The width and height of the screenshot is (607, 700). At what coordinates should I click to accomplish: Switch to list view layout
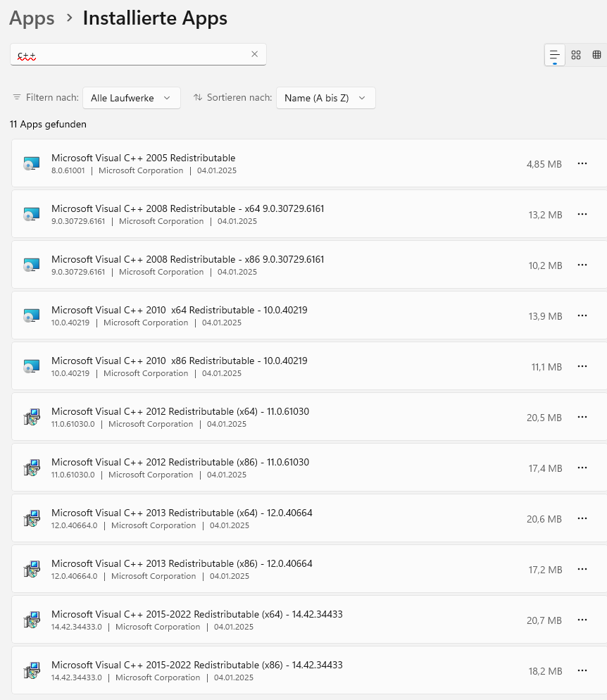point(555,55)
